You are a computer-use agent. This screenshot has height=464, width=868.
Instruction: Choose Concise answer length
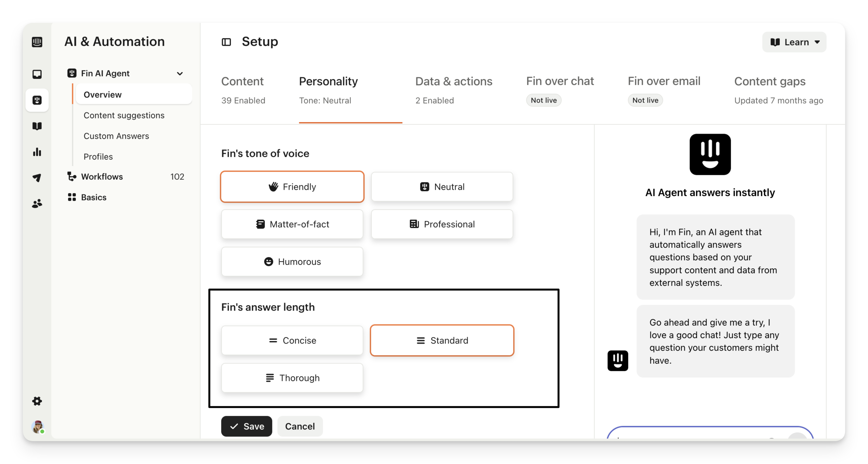click(x=292, y=340)
